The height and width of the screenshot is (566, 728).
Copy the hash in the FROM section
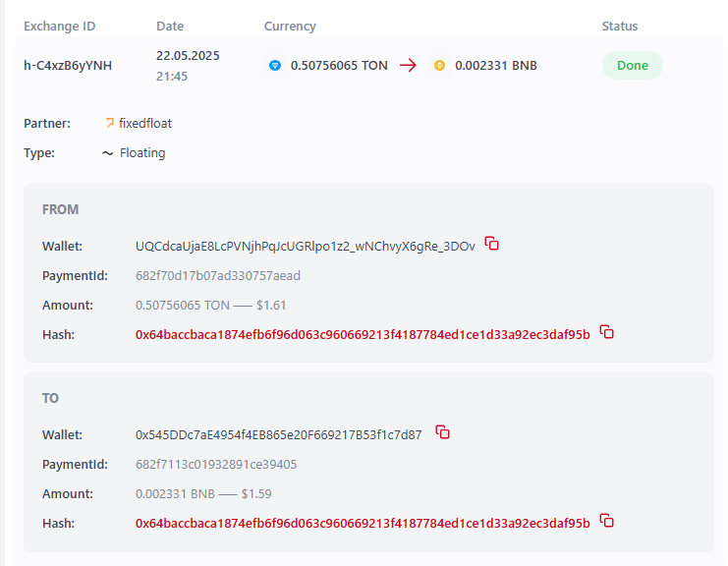(x=607, y=333)
